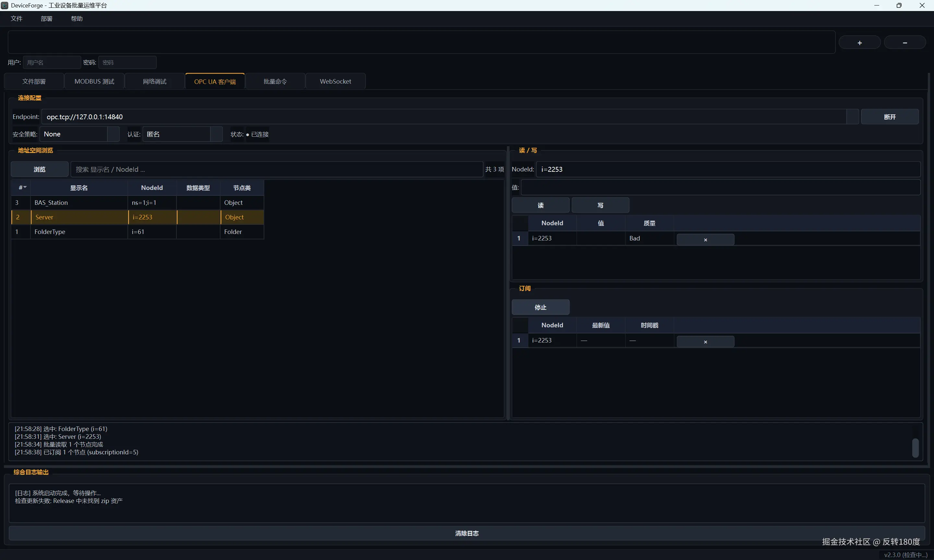Click the Endpoint field opc.tcp://127.0.0.1:14840

coord(444,117)
